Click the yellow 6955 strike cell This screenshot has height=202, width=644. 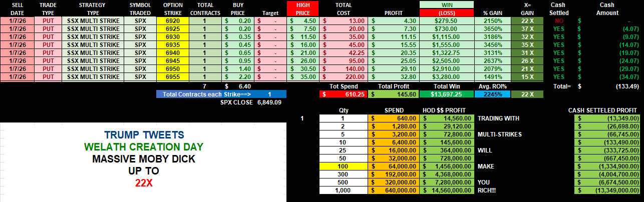[x=172, y=77]
